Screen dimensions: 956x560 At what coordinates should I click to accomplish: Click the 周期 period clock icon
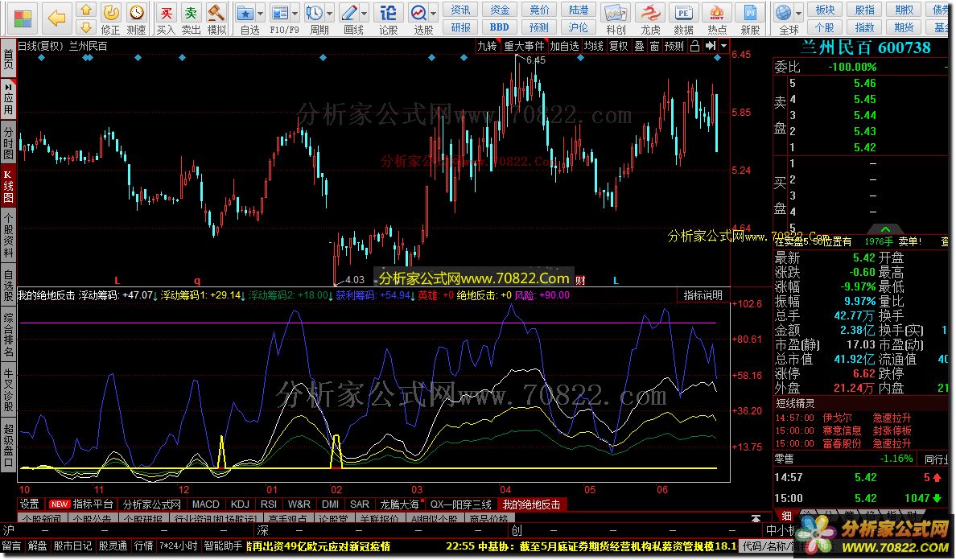coord(315,12)
